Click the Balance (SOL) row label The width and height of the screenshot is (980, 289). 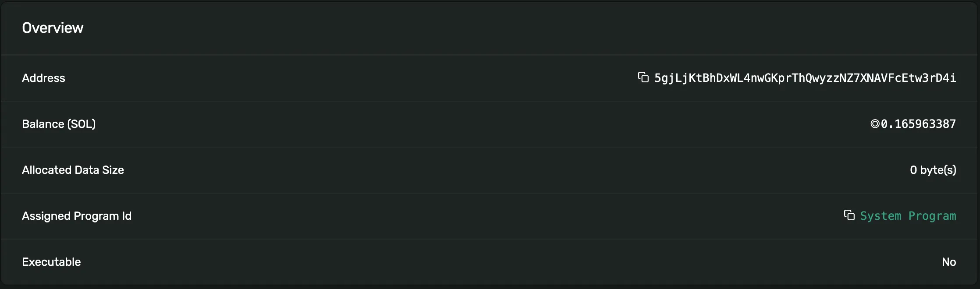pos(59,124)
